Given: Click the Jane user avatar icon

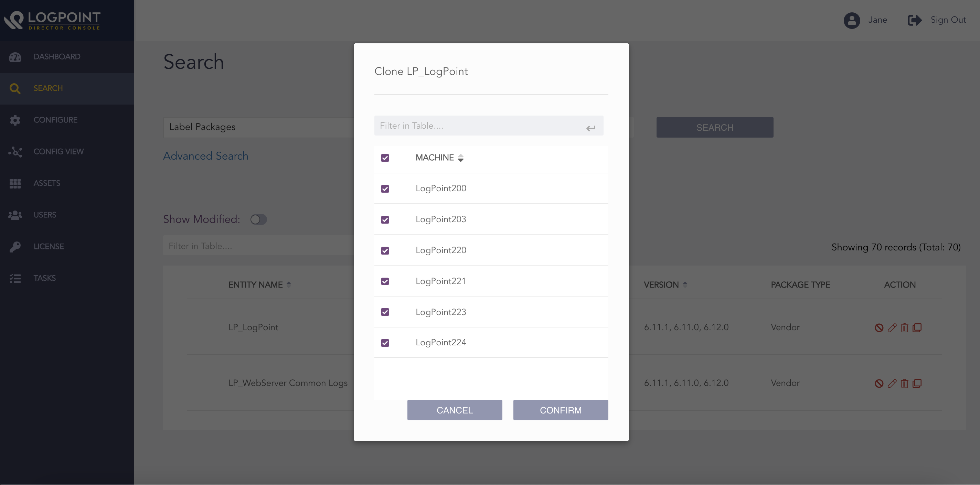Looking at the screenshot, I should pyautogui.click(x=851, y=20).
